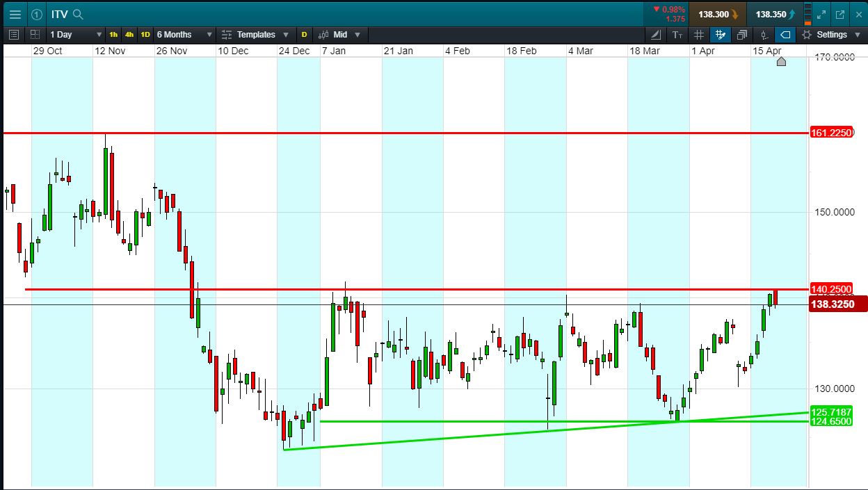Image resolution: width=868 pixels, height=490 pixels.
Task: Click the current price 138.3250 label
Action: [838, 304]
